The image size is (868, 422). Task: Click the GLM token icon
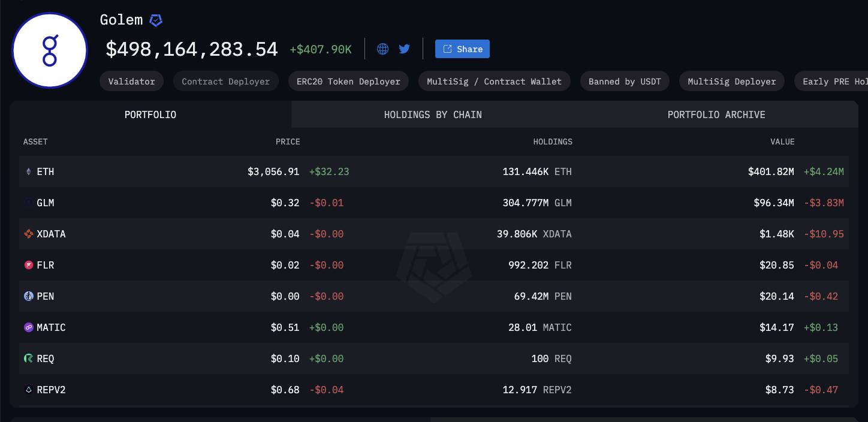(x=28, y=203)
